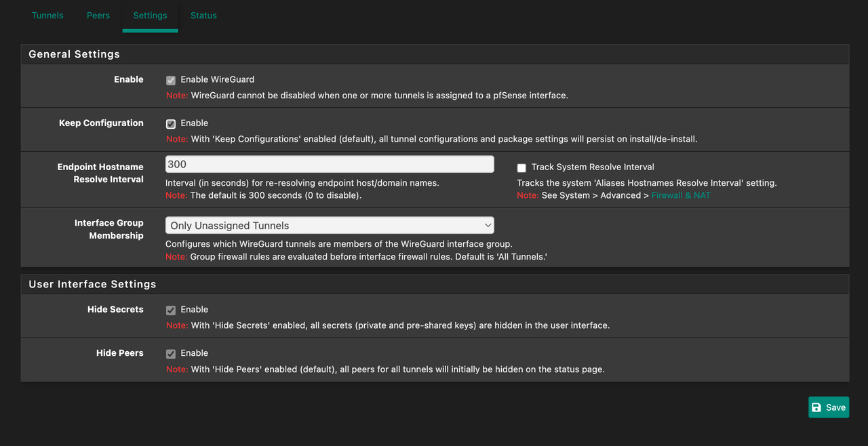Screen dimensions: 868x446
Task: Go to the Status tab
Action: point(203,15)
